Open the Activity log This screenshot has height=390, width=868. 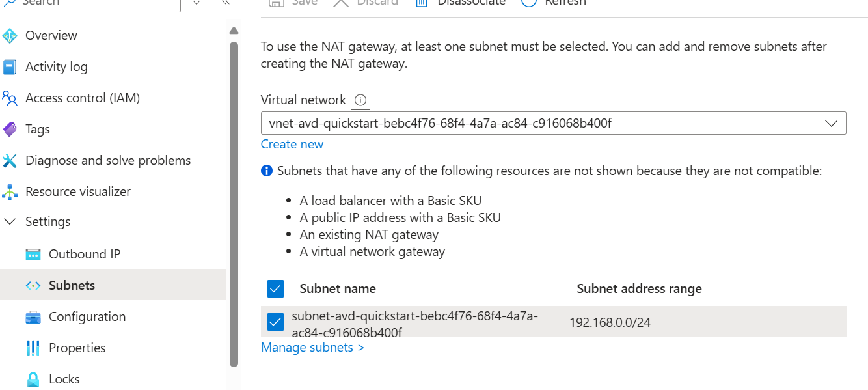tap(56, 66)
